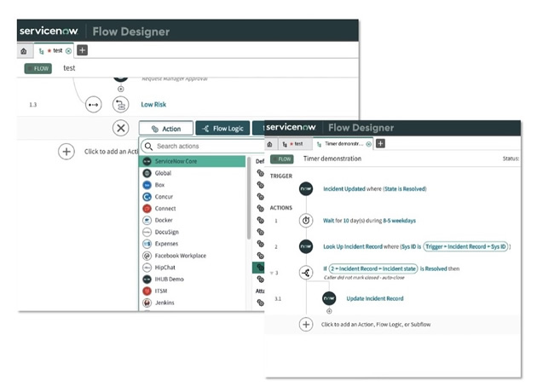Click the Low Risk flow logic icon

[120, 105]
